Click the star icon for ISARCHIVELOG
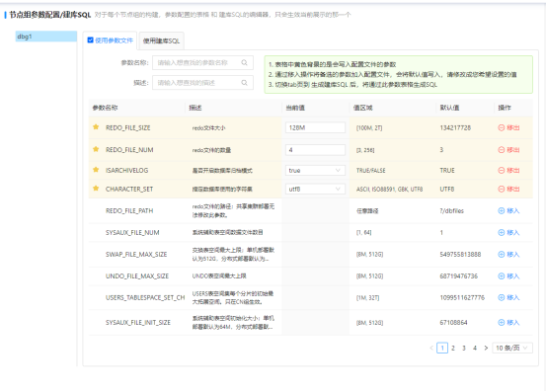This screenshot has height=392, width=546. pyautogui.click(x=96, y=170)
